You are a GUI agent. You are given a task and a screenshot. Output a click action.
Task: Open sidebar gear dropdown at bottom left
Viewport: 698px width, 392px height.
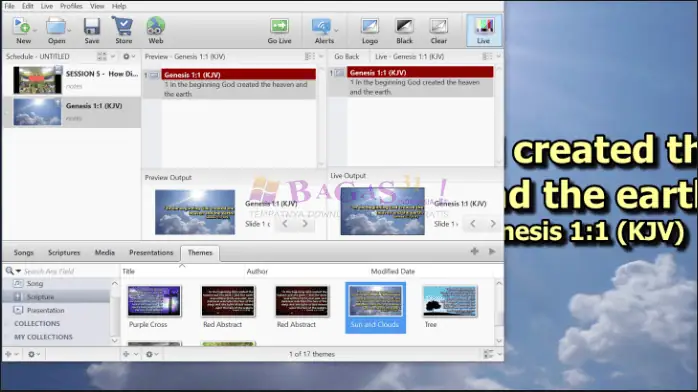[34, 354]
